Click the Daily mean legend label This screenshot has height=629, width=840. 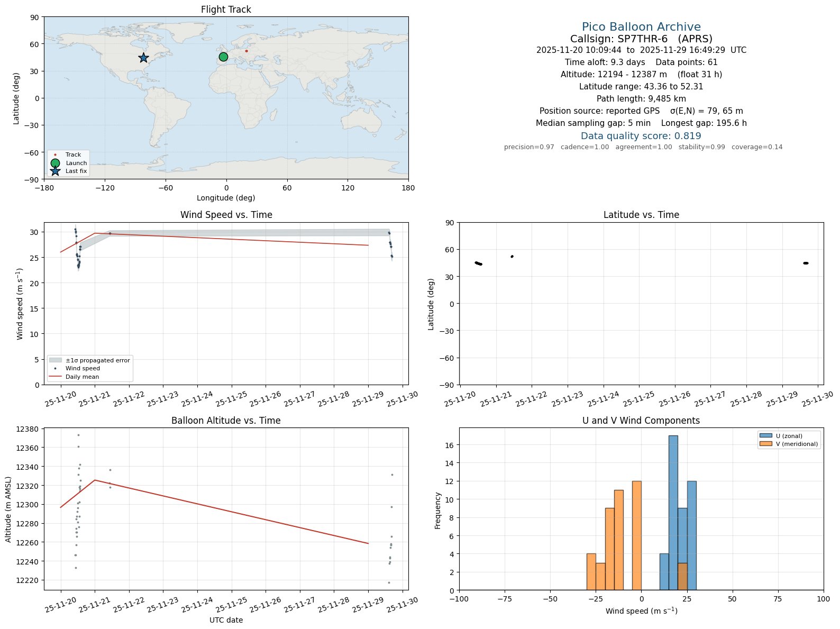[82, 377]
